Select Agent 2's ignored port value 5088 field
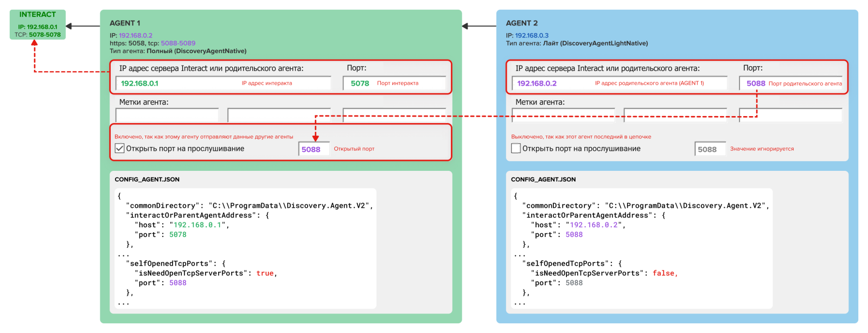The height and width of the screenshot is (333, 868). [x=710, y=149]
